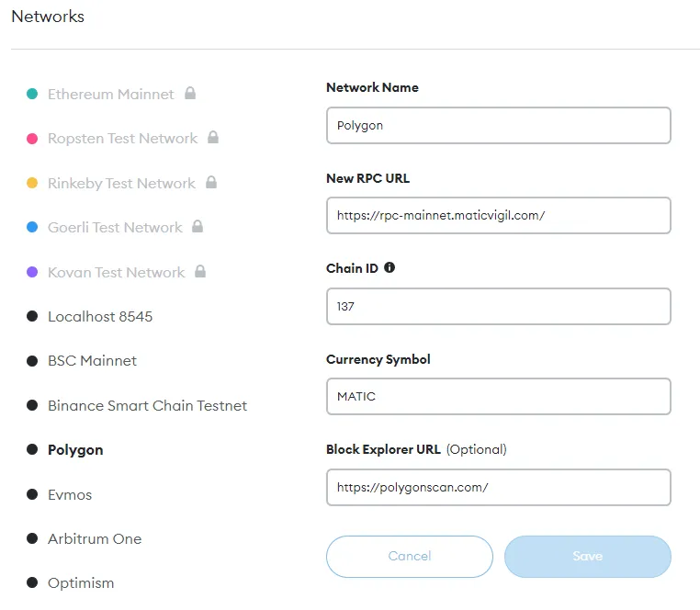Click the New RPC URL input field

point(499,215)
